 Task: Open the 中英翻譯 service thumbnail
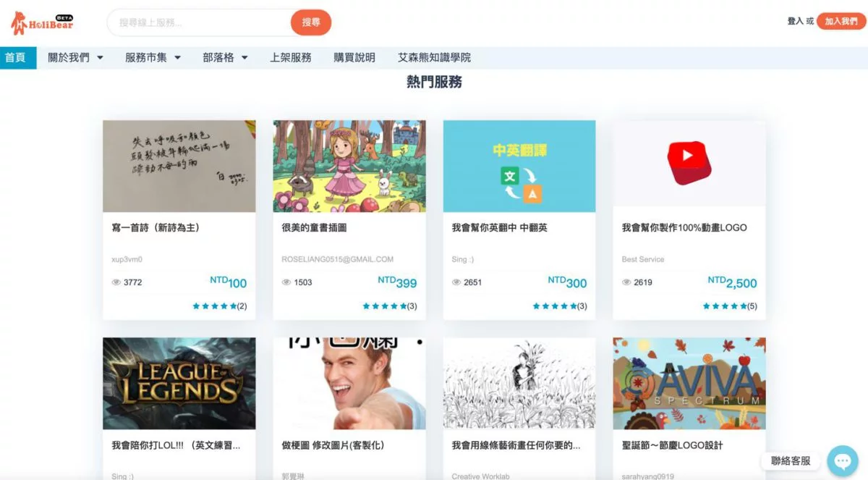point(519,166)
